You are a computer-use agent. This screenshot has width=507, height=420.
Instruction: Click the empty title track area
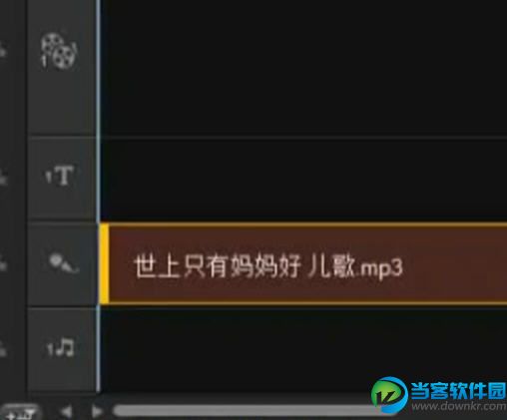click(303, 180)
